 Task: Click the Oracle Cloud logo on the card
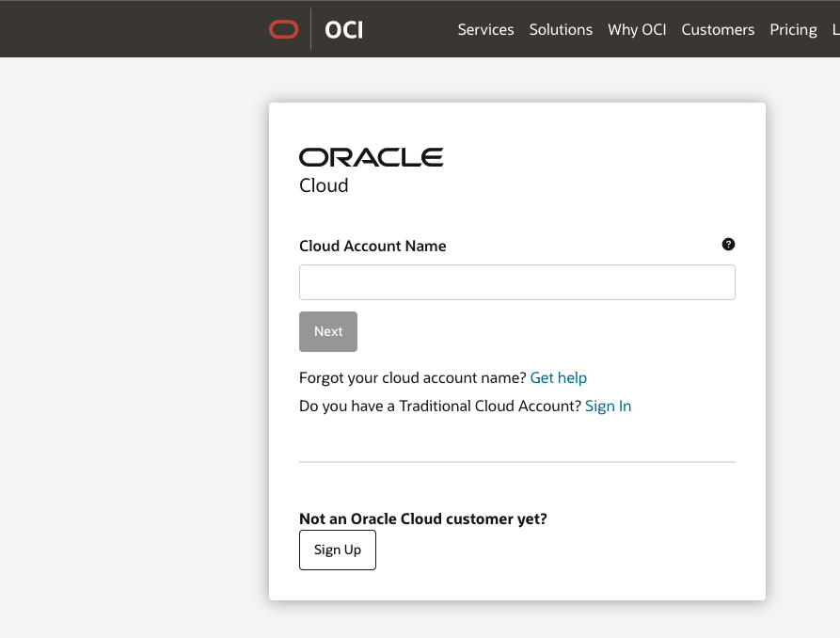click(x=371, y=156)
